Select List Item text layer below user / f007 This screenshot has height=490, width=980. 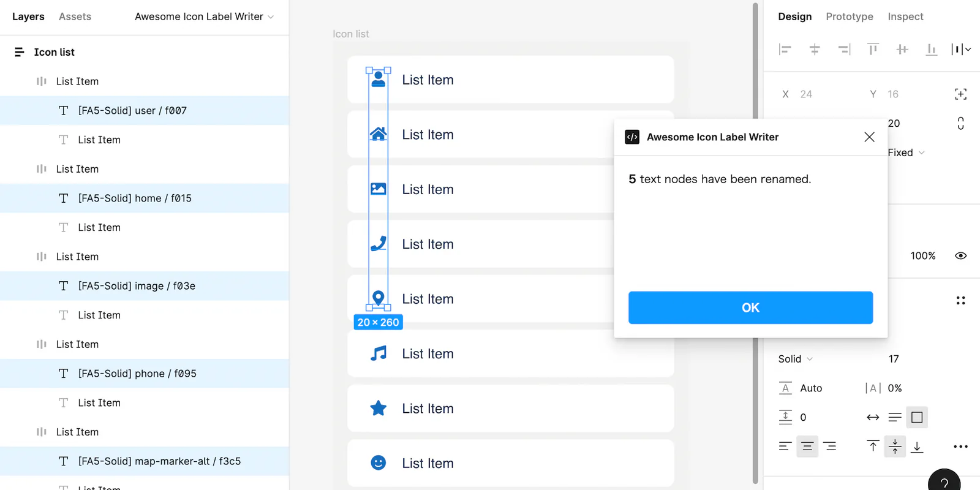click(145, 140)
